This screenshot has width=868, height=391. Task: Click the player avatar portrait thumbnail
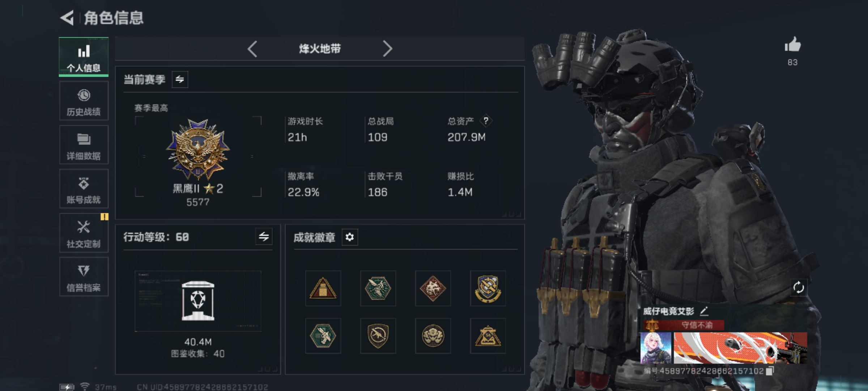point(656,348)
